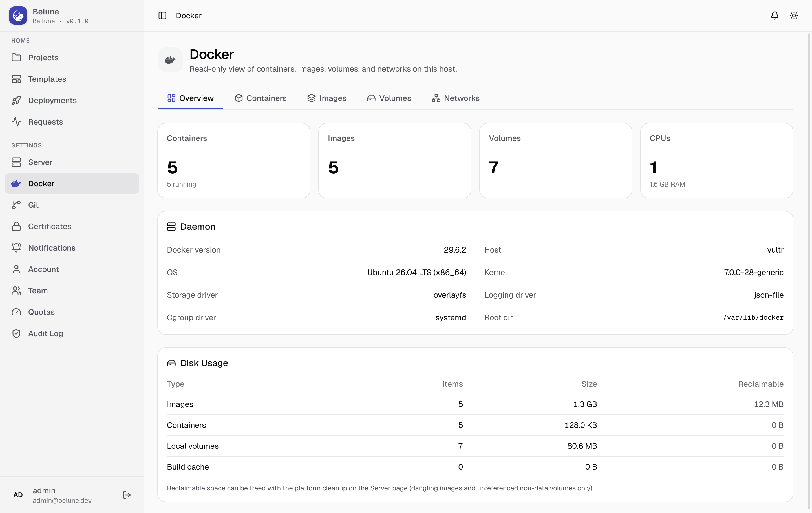Click the Certificates lock icon
The height and width of the screenshot is (513, 812).
pyautogui.click(x=16, y=226)
